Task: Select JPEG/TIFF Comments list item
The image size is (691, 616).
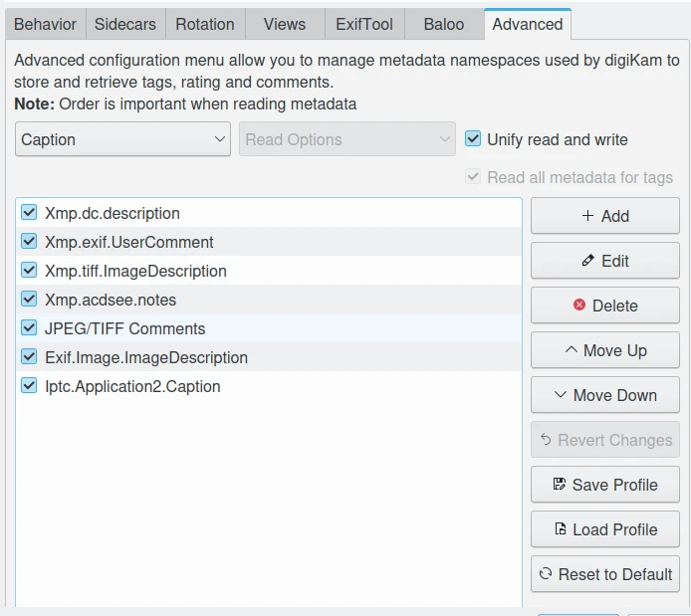Action: [x=124, y=328]
